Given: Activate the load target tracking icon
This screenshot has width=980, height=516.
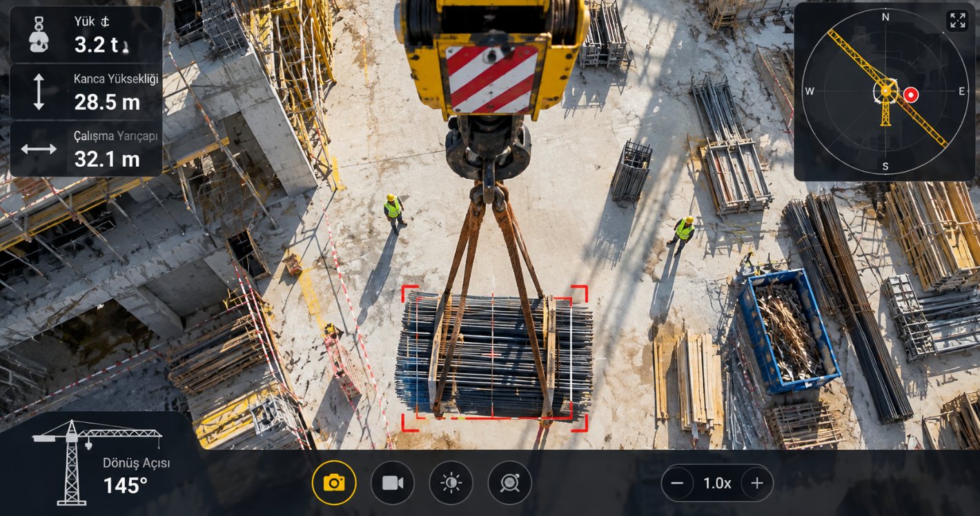Looking at the screenshot, I should tap(510, 483).
